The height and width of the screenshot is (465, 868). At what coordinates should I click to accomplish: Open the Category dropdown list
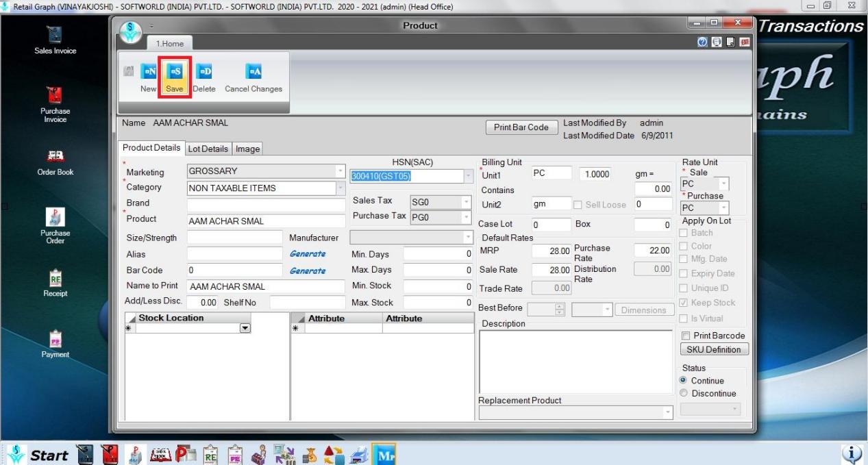[340, 188]
